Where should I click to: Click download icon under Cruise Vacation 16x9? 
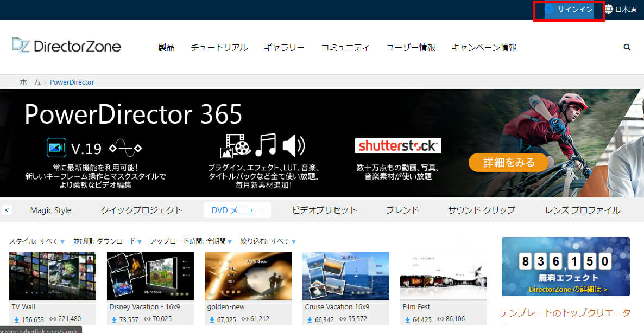[310, 319]
